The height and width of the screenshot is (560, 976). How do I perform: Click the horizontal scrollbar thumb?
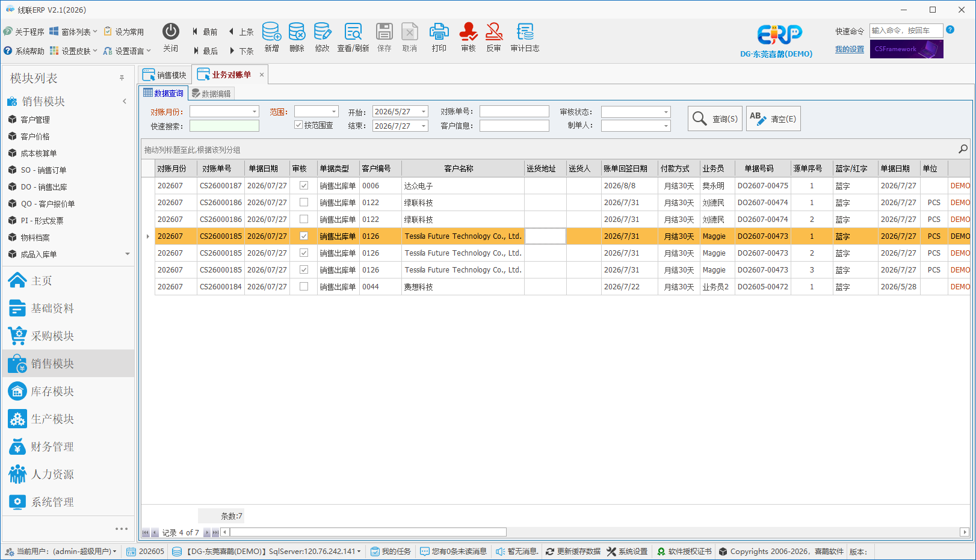[368, 532]
